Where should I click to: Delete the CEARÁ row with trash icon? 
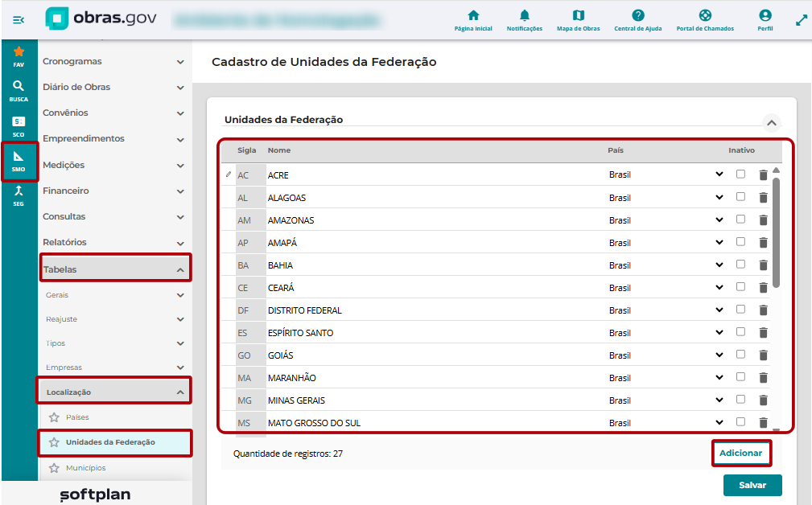point(763,287)
